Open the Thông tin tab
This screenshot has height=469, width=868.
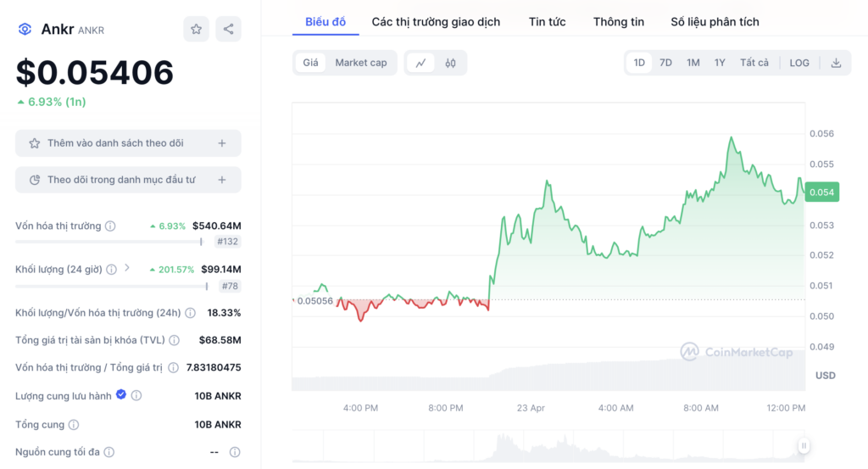pyautogui.click(x=618, y=22)
